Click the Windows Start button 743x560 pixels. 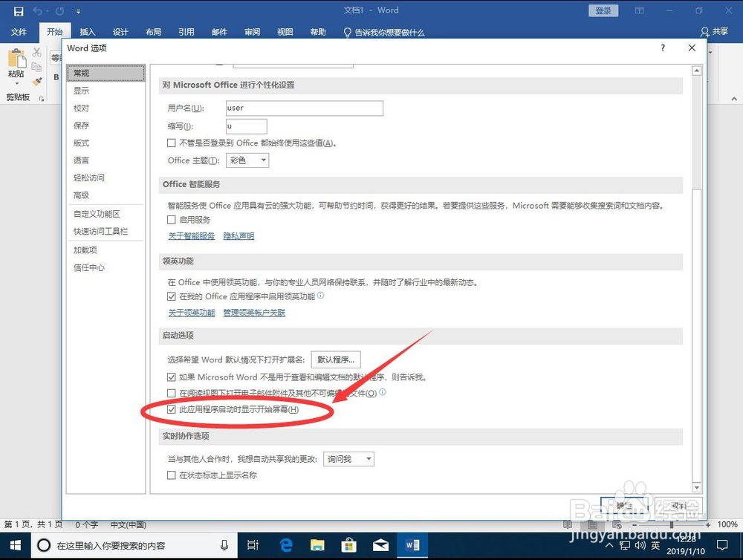pos(15,545)
